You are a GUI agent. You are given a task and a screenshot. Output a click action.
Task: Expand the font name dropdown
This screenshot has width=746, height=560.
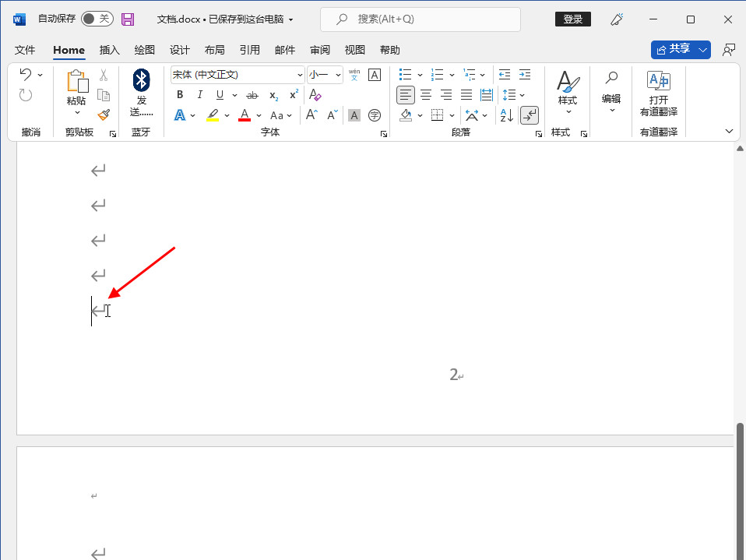300,75
